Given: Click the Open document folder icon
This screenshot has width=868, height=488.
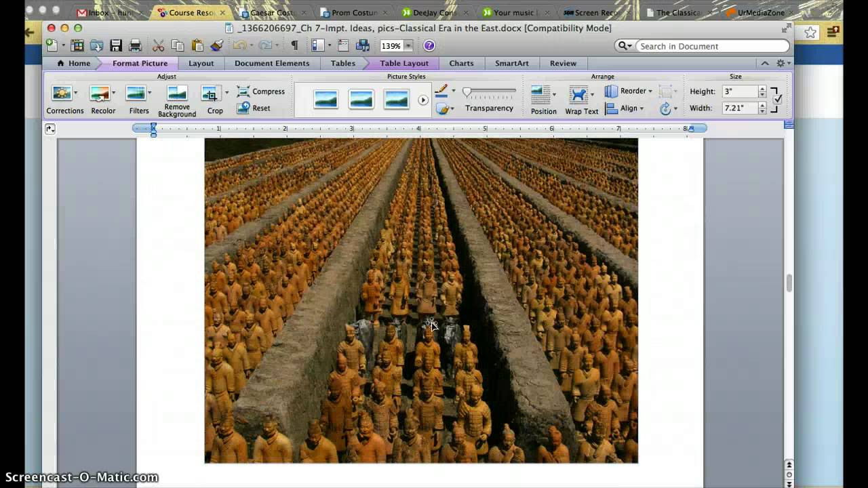Looking at the screenshot, I should 97,45.
